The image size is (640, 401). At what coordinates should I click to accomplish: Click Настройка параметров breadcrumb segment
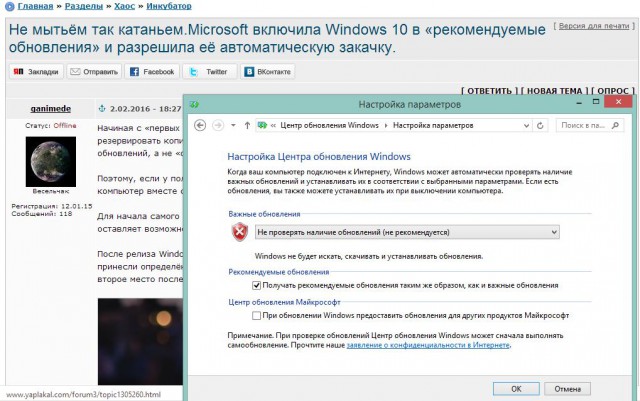(433, 125)
